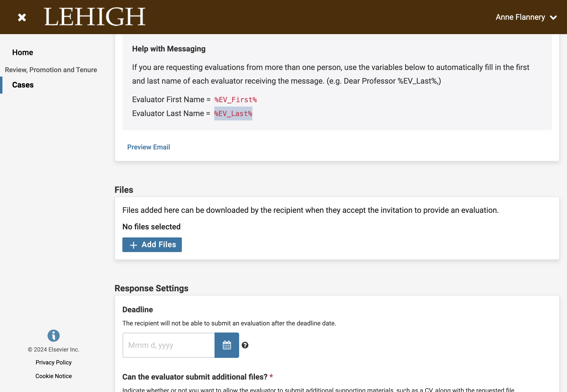The image size is (567, 392).
Task: Expand the Anne Flannery user menu
Action: pos(526,17)
